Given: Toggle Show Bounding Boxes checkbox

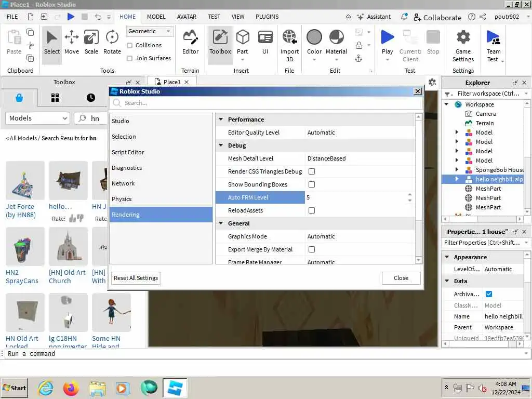Looking at the screenshot, I should (312, 184).
